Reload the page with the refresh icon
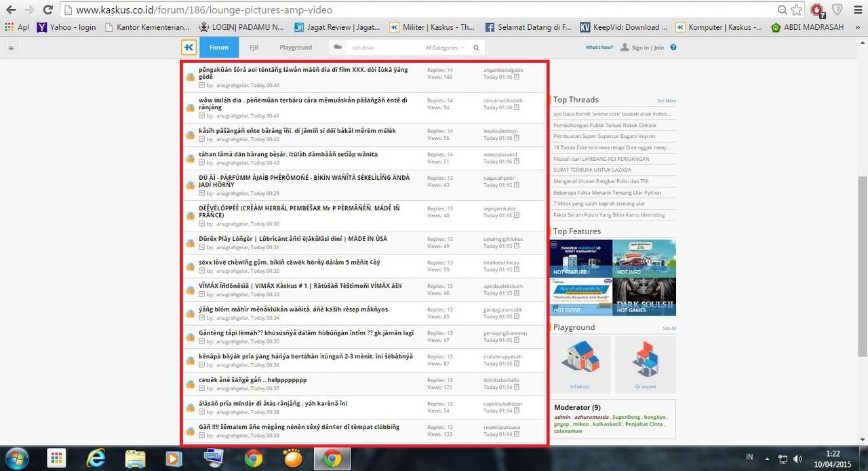This screenshot has width=868, height=471. 47,10
